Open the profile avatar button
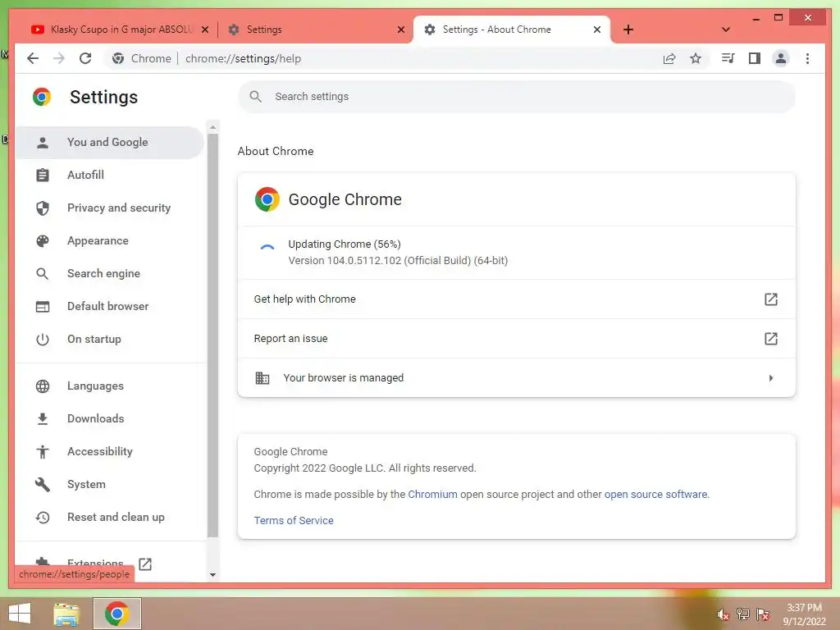The height and width of the screenshot is (630, 840). pos(781,58)
